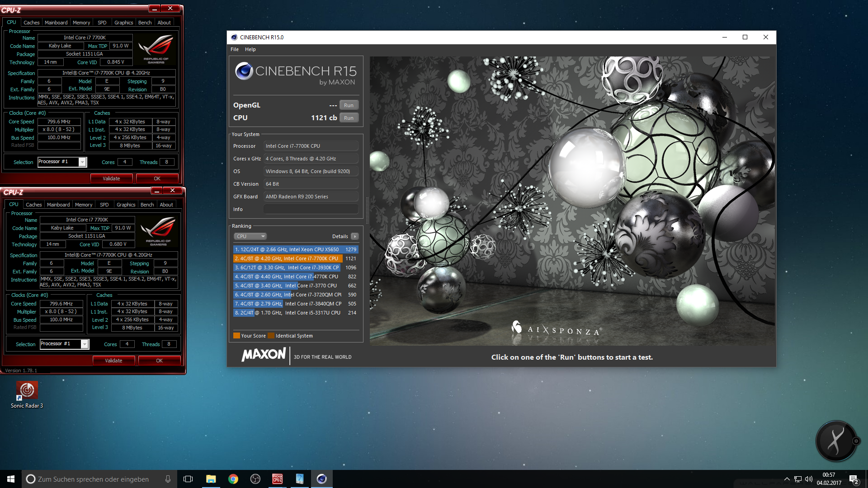This screenshot has height=488, width=868.
Task: Click the Cortana microphone icon
Action: coord(168,479)
